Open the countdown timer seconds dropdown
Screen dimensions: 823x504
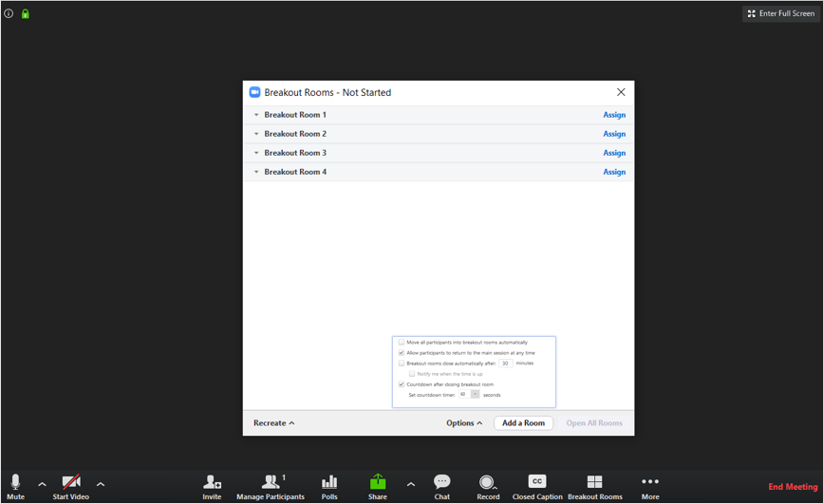475,395
